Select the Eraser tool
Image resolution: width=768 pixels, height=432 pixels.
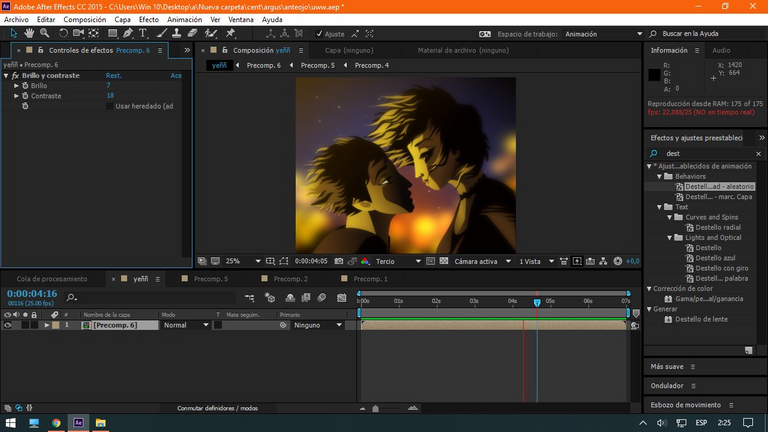(192, 33)
